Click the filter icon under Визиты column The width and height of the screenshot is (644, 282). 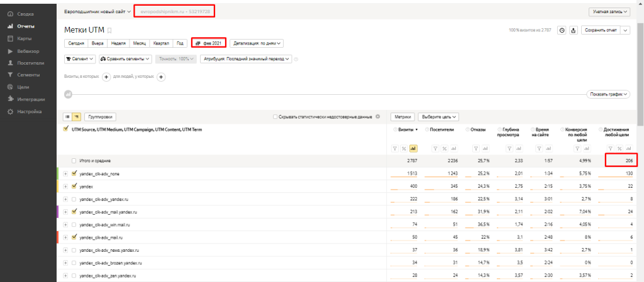[x=394, y=149]
